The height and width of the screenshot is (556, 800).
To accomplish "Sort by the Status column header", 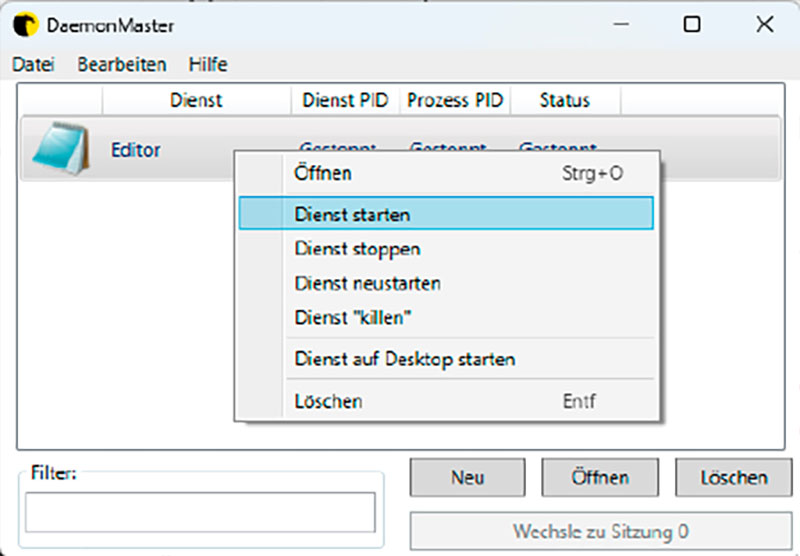I will tap(565, 100).
